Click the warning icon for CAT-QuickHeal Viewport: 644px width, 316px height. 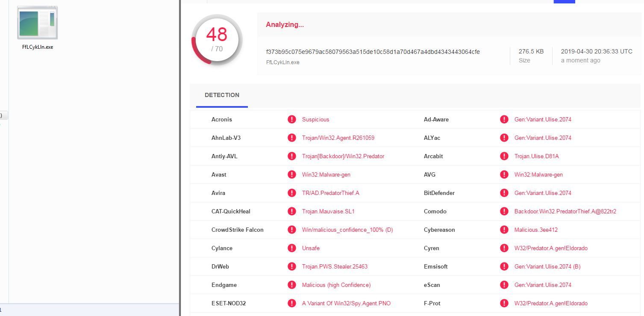[292, 211]
